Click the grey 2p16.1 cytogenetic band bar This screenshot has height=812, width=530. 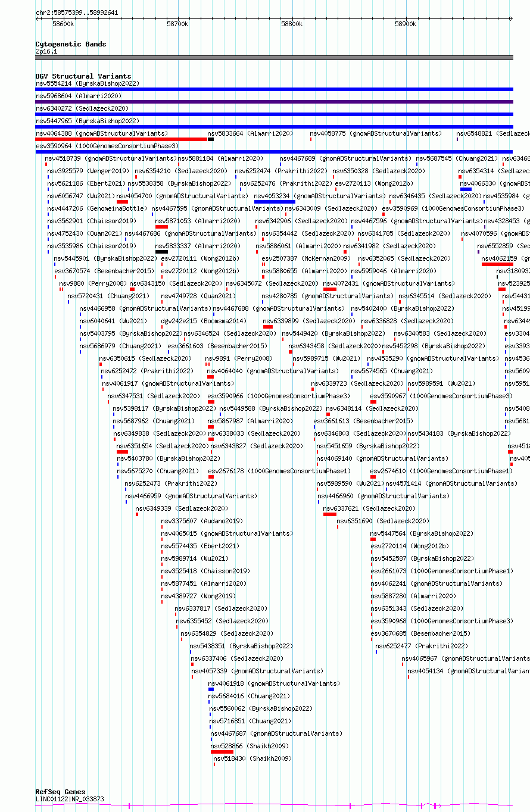pos(275,58)
